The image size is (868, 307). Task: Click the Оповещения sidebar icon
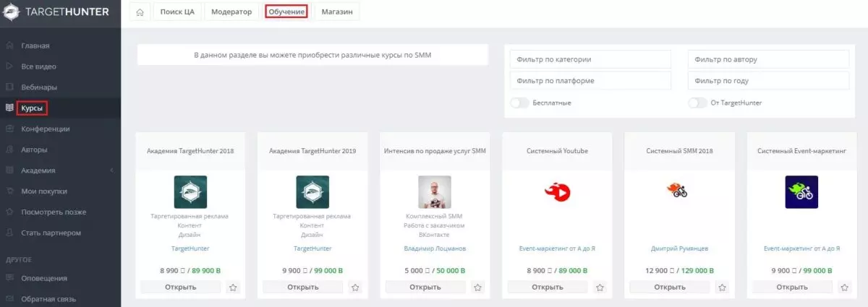9,278
